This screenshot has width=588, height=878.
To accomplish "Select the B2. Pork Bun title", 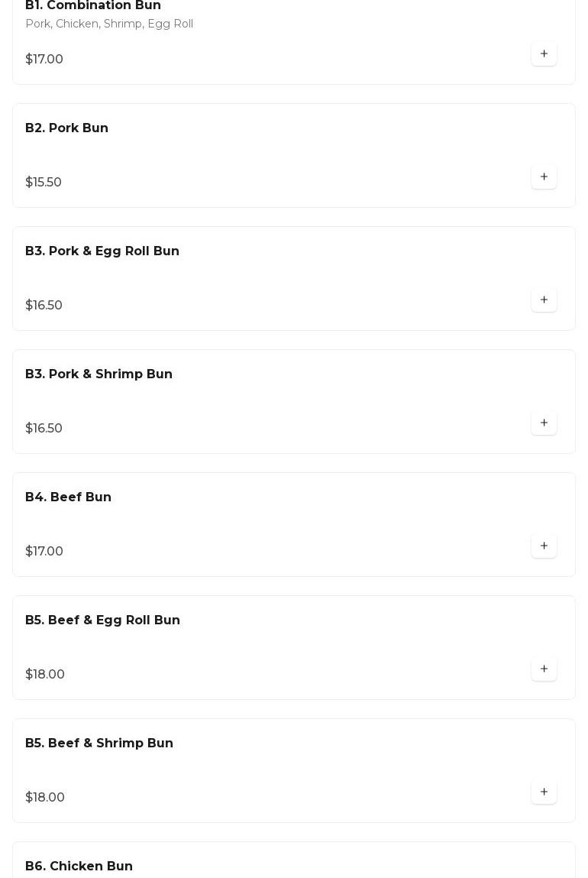I will coord(67,128).
